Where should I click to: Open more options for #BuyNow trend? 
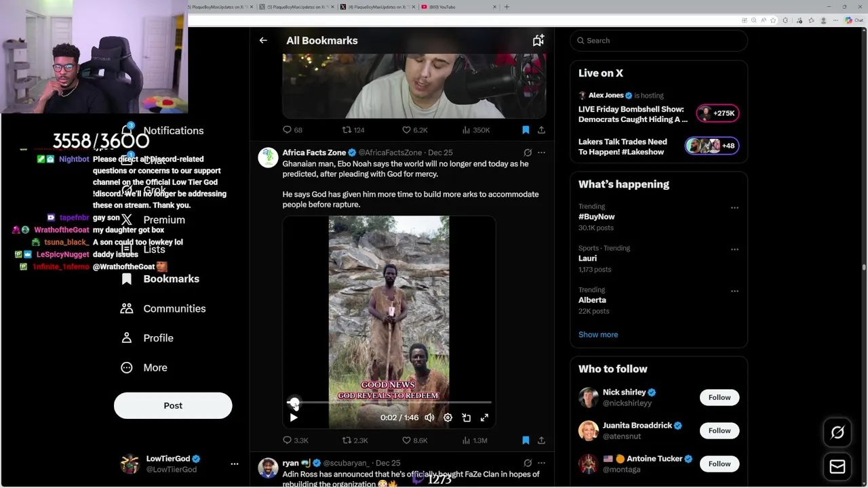pos(734,207)
